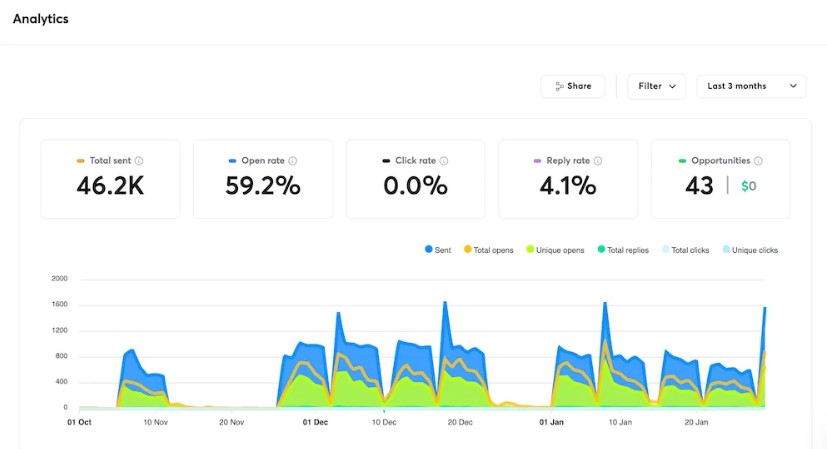Click chevron arrow on Last 3 months

(x=793, y=87)
